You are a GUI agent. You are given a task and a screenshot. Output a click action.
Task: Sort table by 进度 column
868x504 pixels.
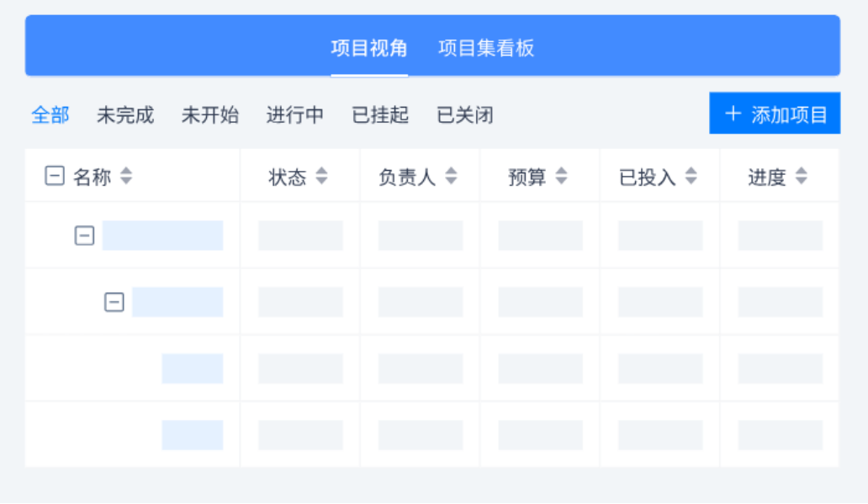tap(801, 176)
